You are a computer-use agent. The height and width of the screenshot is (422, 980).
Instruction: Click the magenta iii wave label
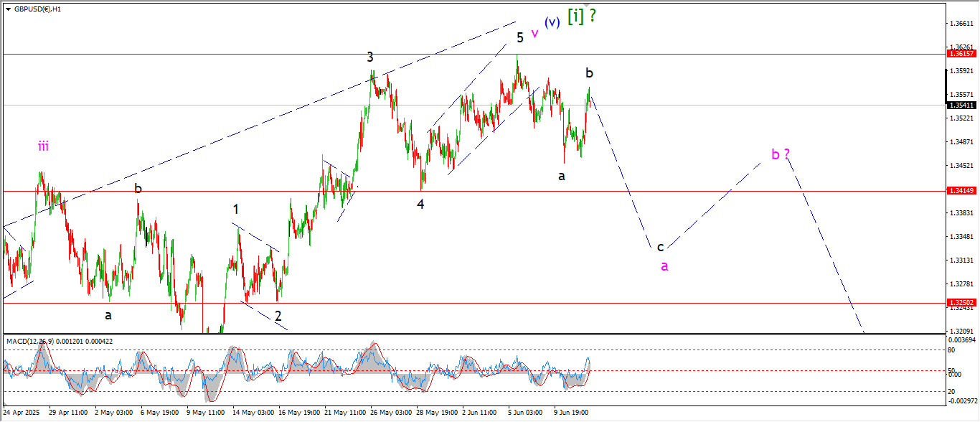pyautogui.click(x=44, y=146)
